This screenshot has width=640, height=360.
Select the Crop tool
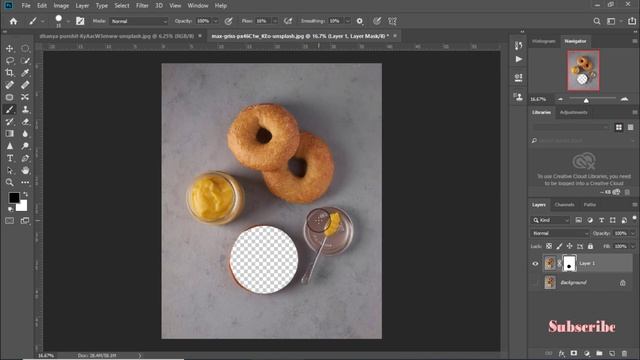coord(9,73)
